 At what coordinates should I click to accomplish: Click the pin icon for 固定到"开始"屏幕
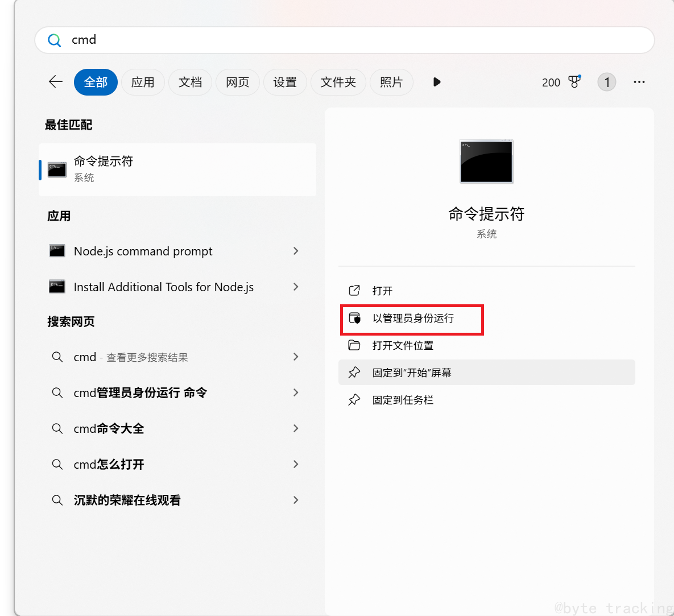354,372
